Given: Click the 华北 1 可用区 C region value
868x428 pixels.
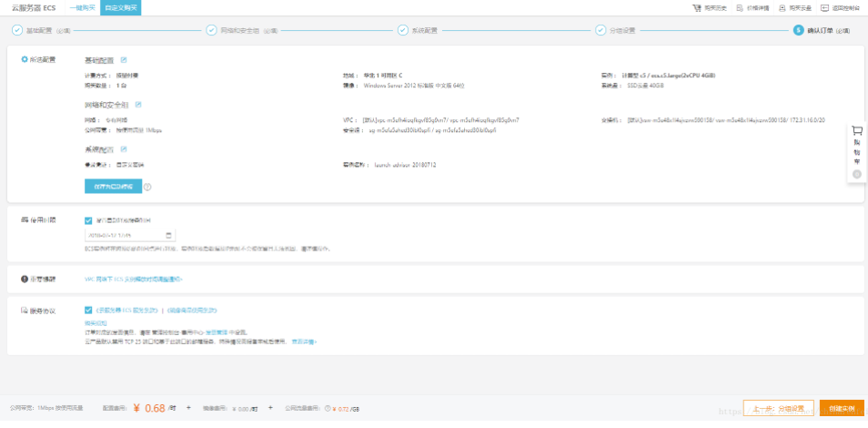Looking at the screenshot, I should point(382,75).
